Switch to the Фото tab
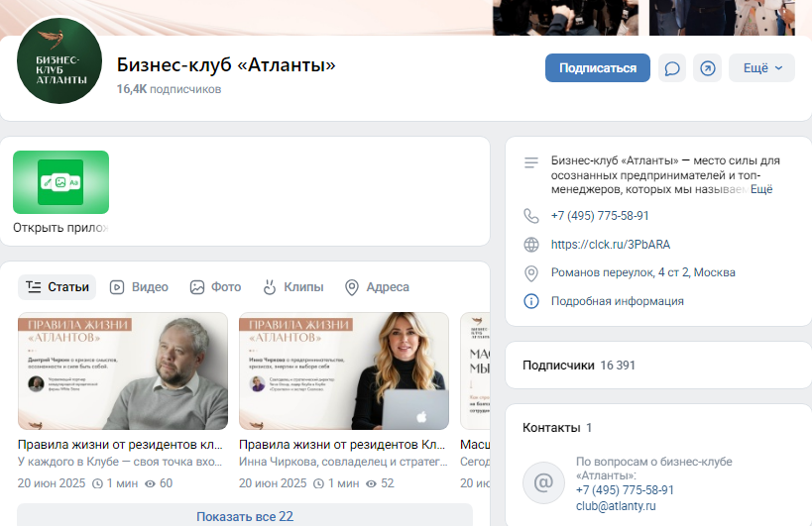Viewport: 812px width, 526px height. [x=215, y=287]
